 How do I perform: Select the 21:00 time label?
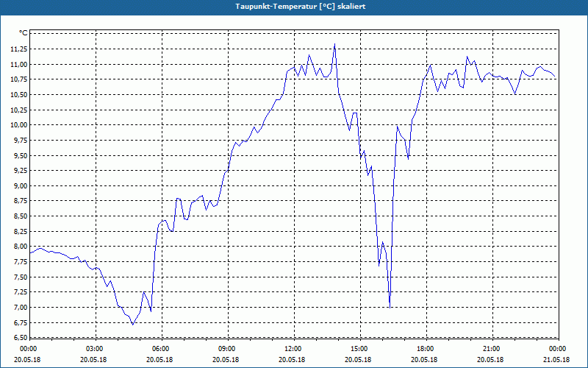pos(491,349)
